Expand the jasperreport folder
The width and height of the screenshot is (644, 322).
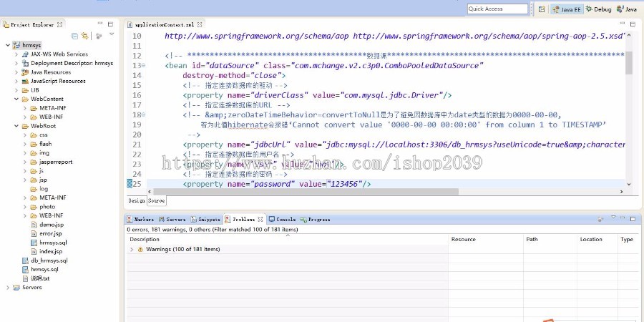click(x=25, y=162)
